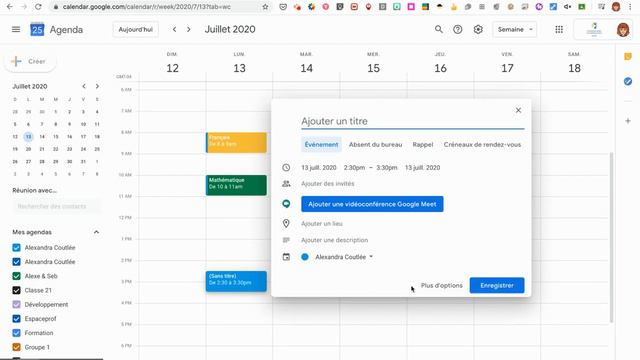Toggle Classe 21 calendar checkbox

[16, 290]
